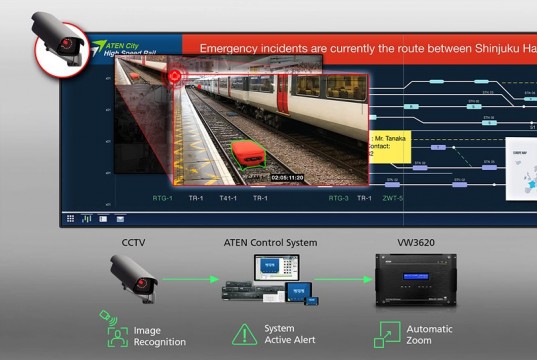Select the RTG-1 track label
The image size is (537, 360).
pyautogui.click(x=163, y=198)
